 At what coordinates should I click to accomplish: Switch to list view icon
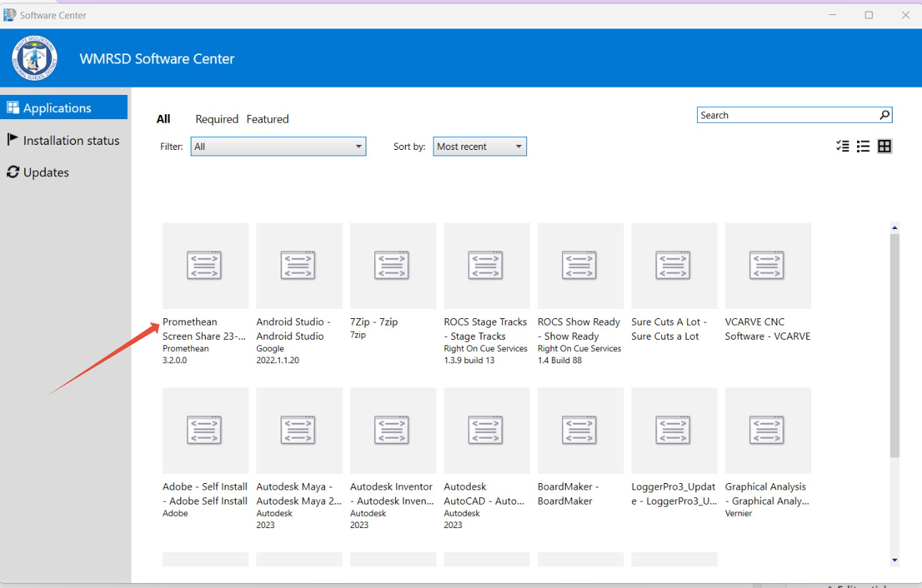click(x=863, y=146)
